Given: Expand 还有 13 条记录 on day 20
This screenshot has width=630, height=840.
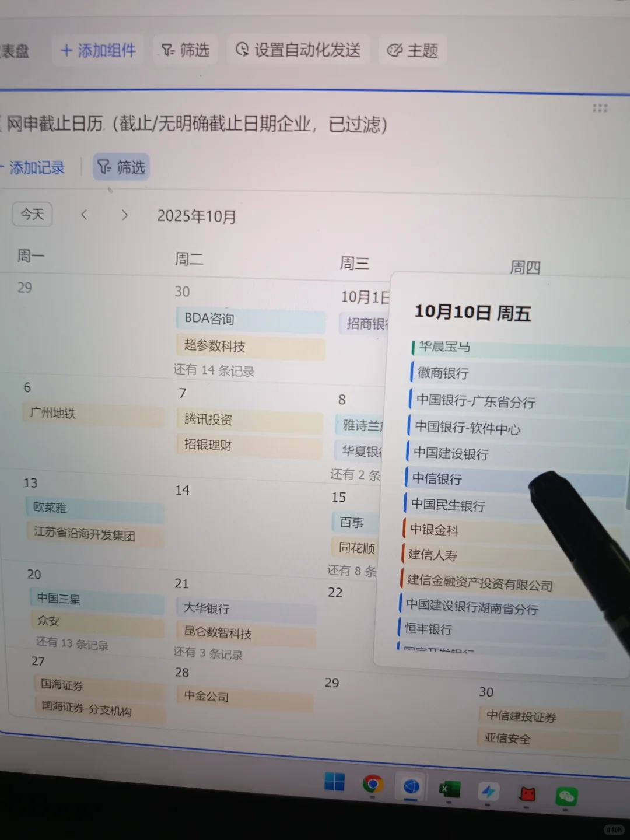Looking at the screenshot, I should point(72,643).
